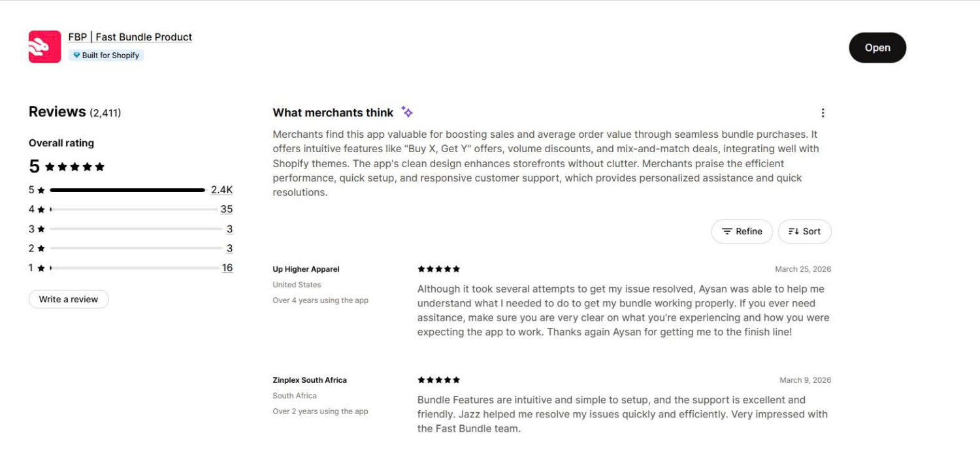Image resolution: width=980 pixels, height=465 pixels.
Task: Open the Refine filter options
Action: (x=742, y=231)
